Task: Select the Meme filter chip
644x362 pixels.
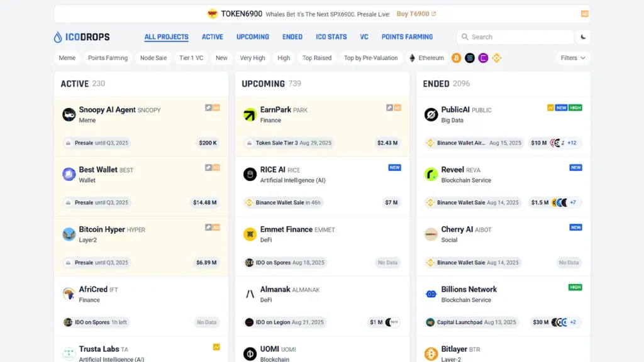Action: 67,58
